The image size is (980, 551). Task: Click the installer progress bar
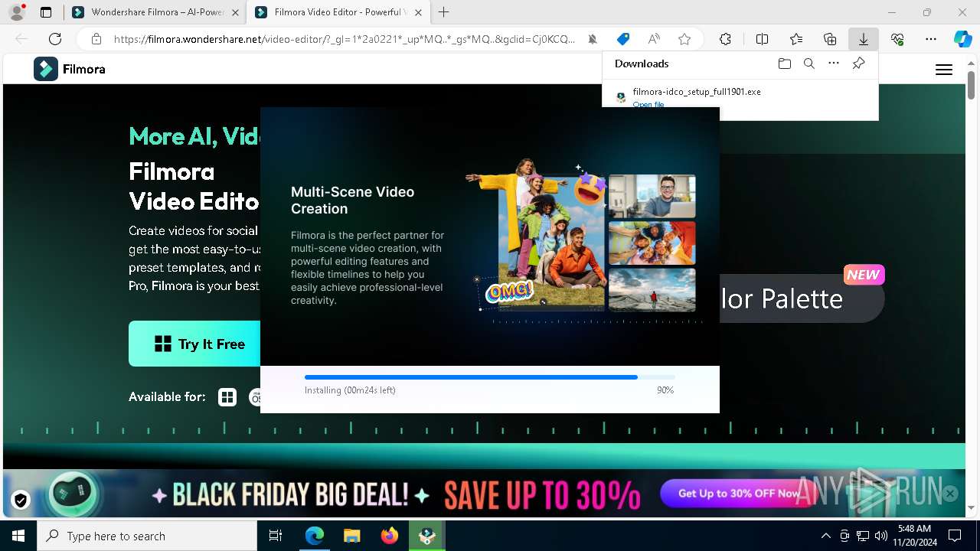click(490, 377)
